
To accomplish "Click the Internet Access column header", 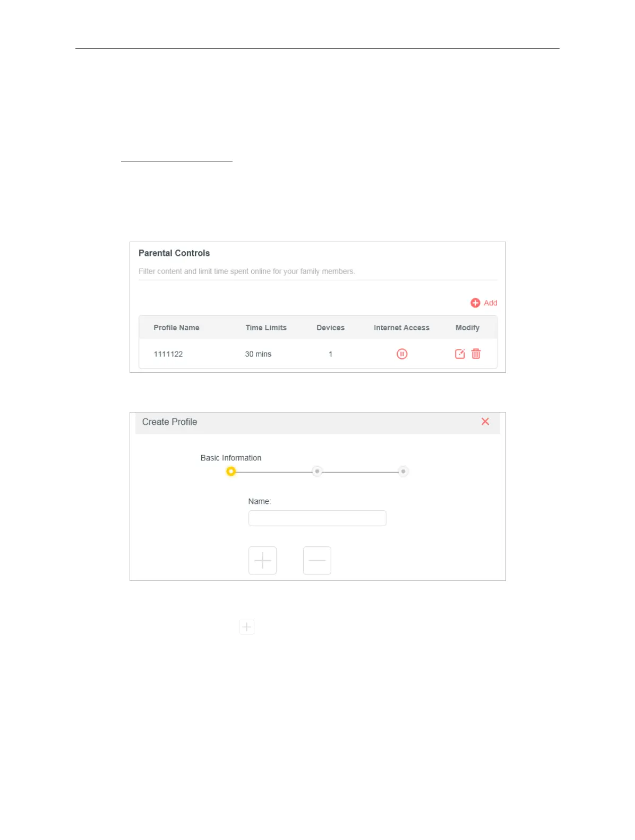I will click(x=401, y=328).
